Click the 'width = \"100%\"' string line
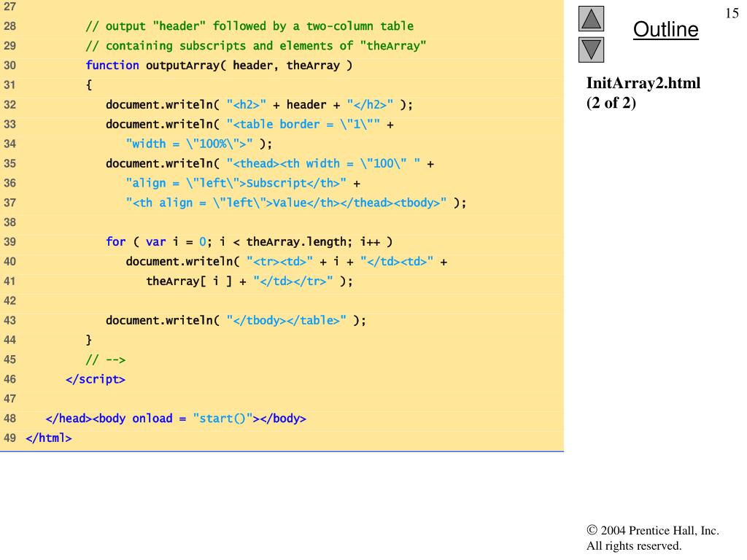This screenshot has width=747, height=560. 198,144
